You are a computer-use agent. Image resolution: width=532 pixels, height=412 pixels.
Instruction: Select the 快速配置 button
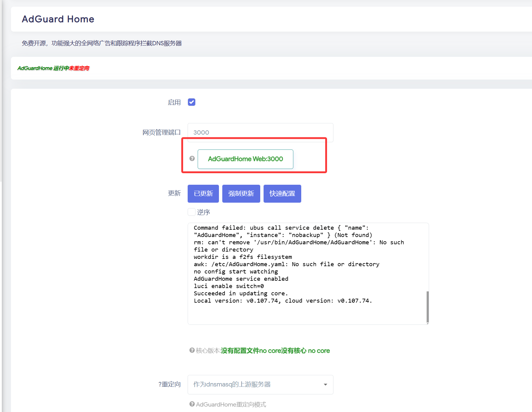[x=282, y=194]
